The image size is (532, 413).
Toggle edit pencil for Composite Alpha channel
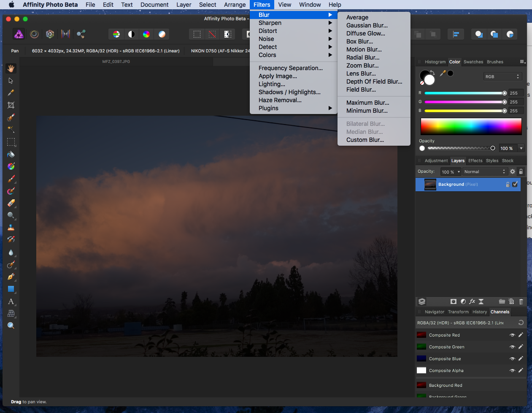521,370
